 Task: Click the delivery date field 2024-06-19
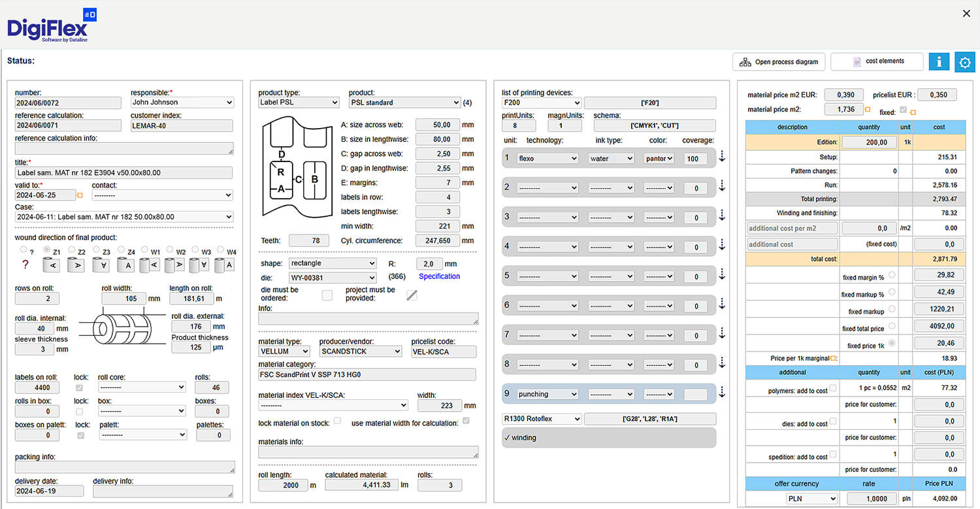click(49, 491)
